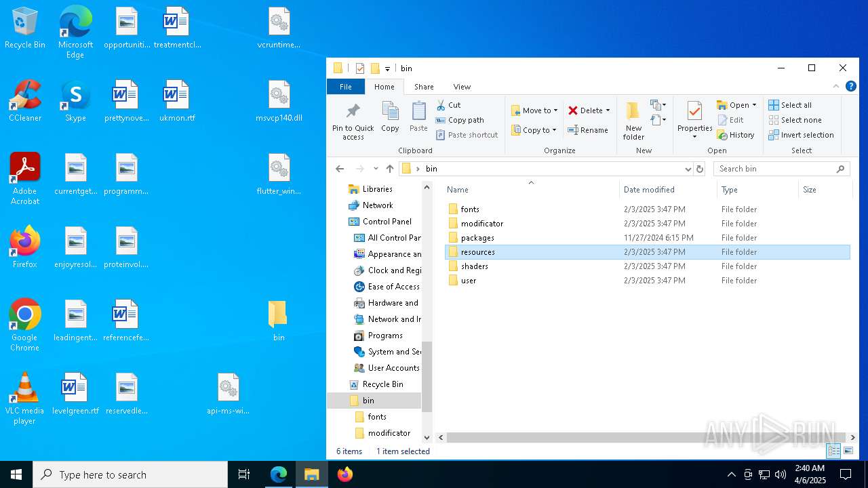Cut the selected item
Image resolution: width=868 pixels, height=488 pixels.
pyautogui.click(x=448, y=105)
